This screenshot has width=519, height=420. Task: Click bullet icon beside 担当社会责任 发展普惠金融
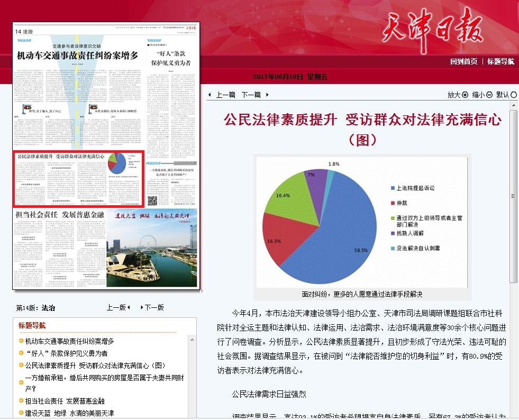point(21,401)
